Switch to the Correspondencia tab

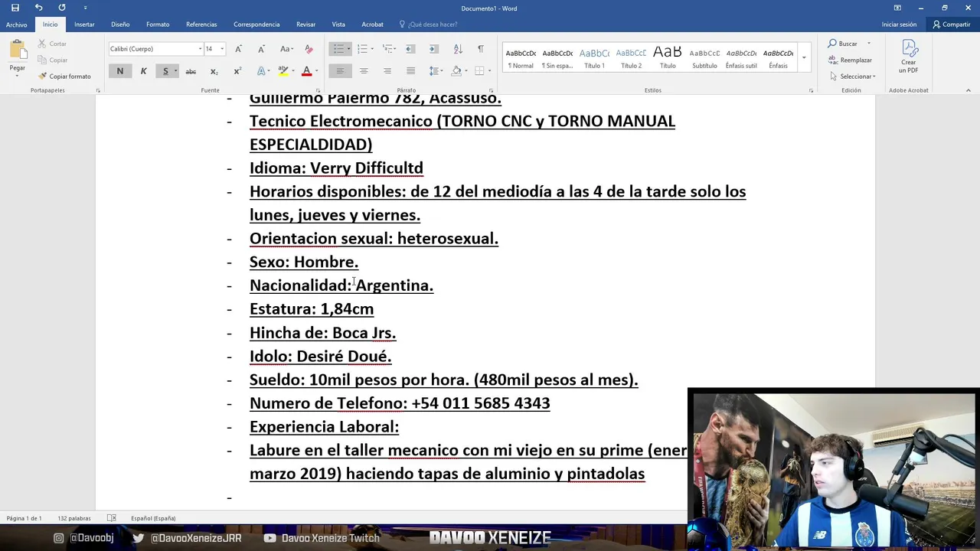click(x=256, y=24)
